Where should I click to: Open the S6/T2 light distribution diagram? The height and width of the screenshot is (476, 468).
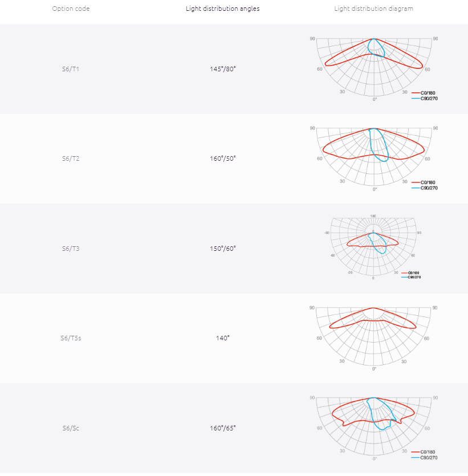pos(374,158)
